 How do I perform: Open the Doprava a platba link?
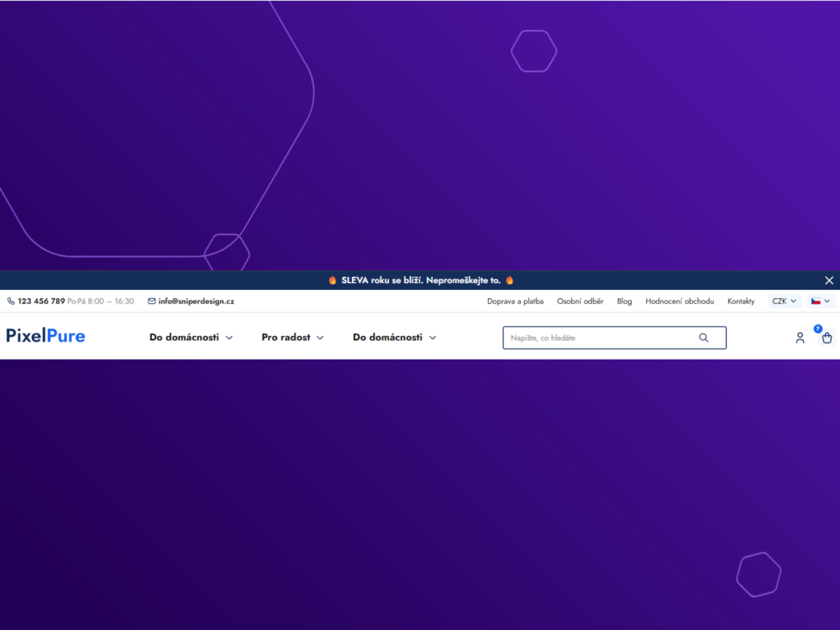516,301
